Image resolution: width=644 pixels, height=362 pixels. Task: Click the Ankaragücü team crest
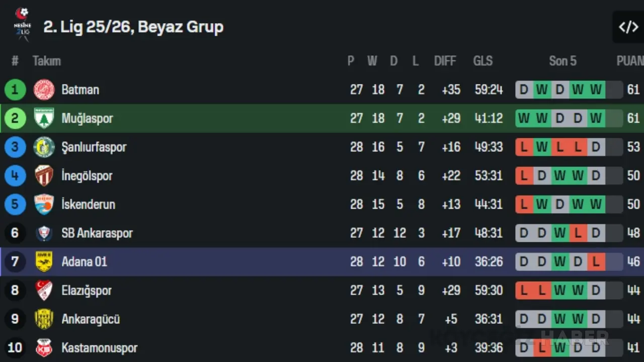44,319
